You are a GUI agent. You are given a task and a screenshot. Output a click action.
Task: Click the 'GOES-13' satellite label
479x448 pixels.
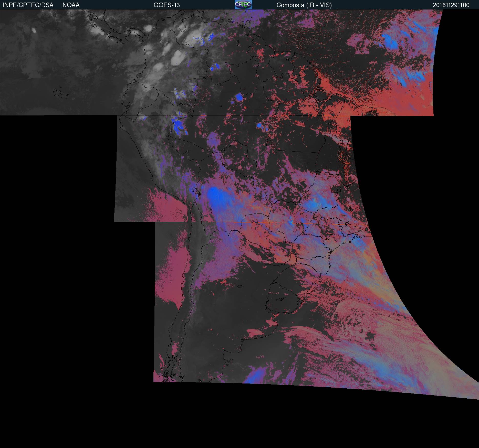(x=167, y=5)
